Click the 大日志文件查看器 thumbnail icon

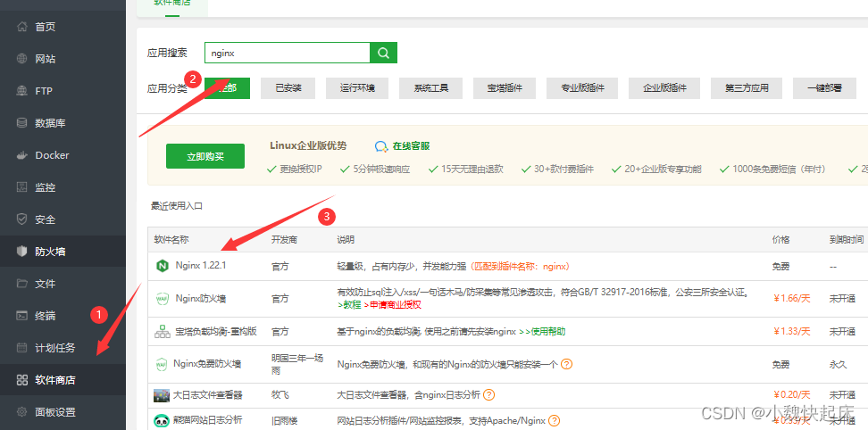(162, 395)
